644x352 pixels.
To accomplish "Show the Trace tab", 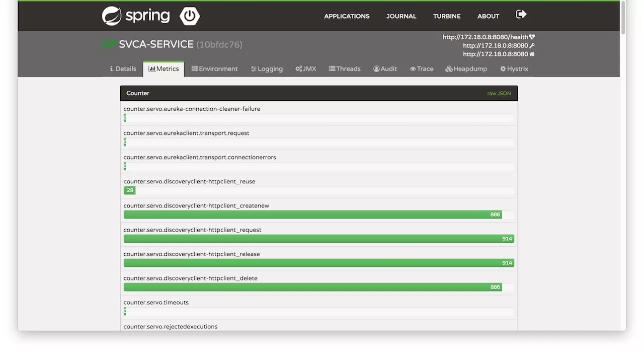I will point(422,69).
